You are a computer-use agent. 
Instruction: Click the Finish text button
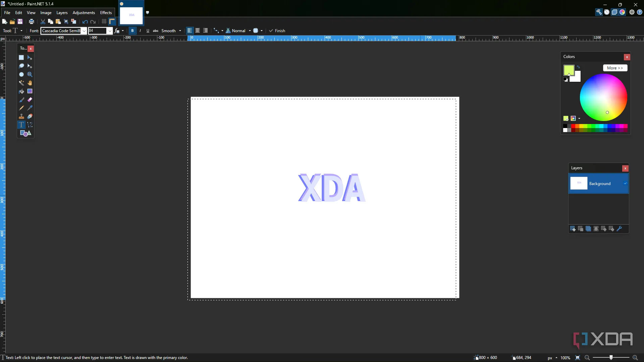tap(277, 31)
